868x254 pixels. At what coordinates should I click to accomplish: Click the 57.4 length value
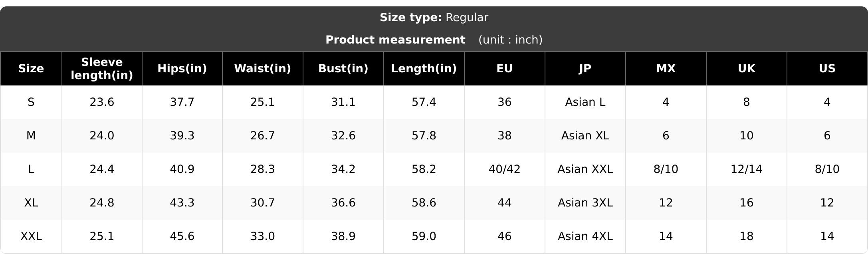click(424, 102)
